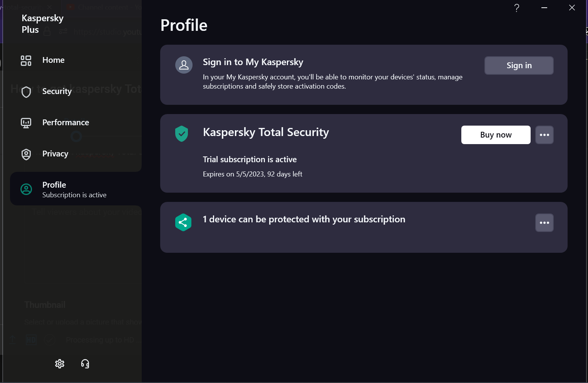The image size is (588, 383).
Task: Expand more options for protected devices card
Action: 544,223
